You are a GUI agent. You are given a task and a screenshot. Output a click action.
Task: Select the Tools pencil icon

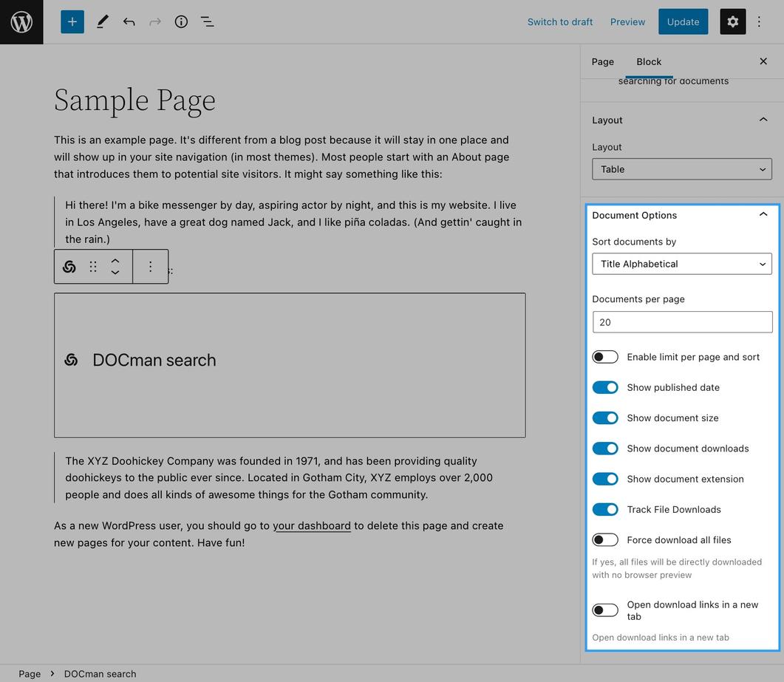103,22
